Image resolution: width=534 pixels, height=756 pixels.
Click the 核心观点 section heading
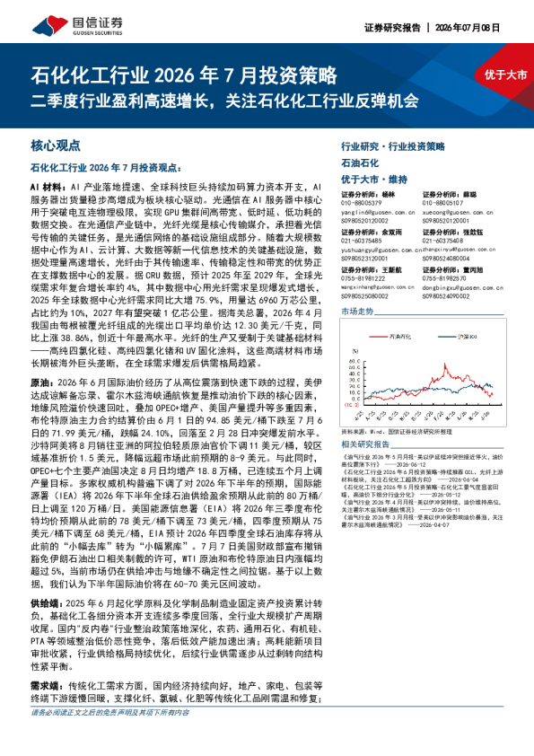(x=56, y=145)
